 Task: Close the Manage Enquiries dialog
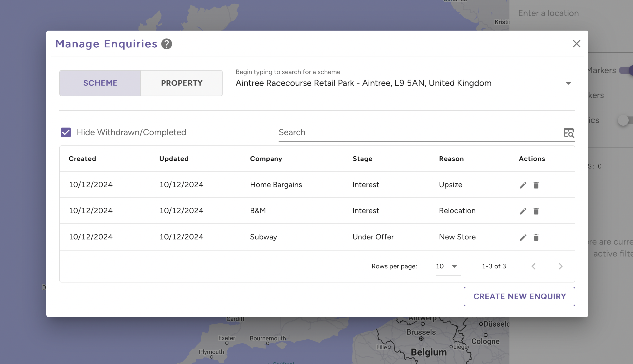[x=576, y=44]
